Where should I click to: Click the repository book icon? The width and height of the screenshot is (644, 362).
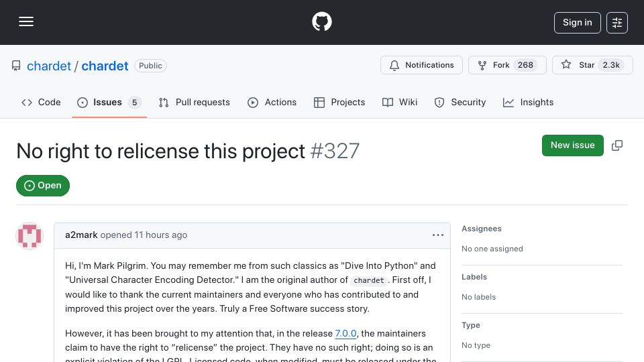(16, 66)
